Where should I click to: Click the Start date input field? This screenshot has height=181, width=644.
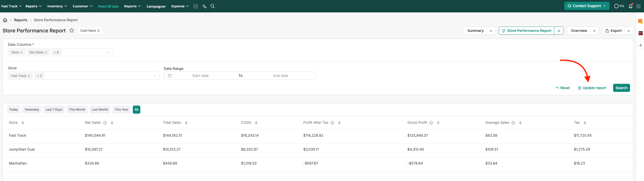[200, 76]
